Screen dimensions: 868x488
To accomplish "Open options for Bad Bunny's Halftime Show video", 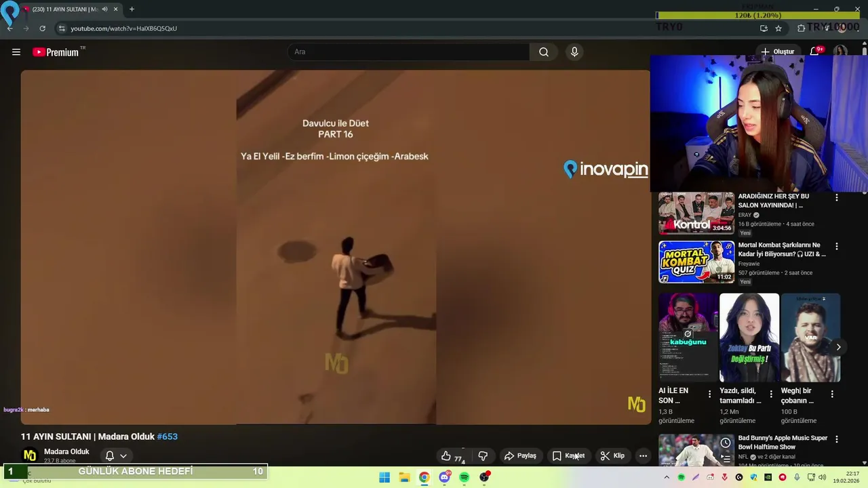I will pos(836,440).
